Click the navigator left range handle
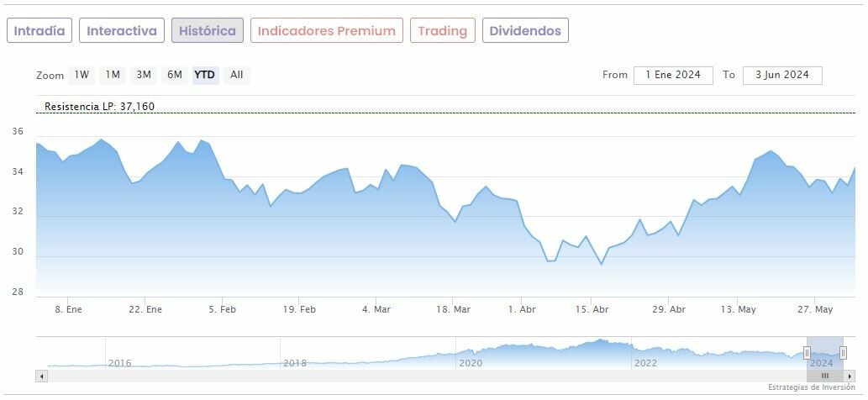 (807, 353)
